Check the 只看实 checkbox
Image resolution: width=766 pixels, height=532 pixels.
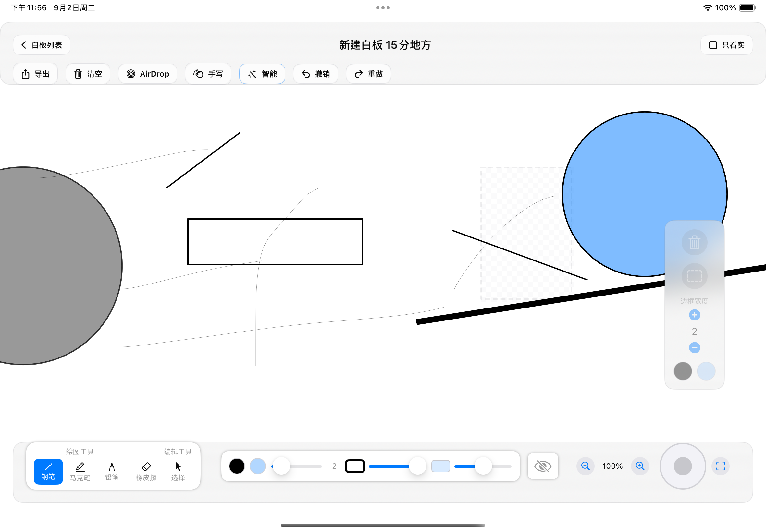[x=713, y=45]
